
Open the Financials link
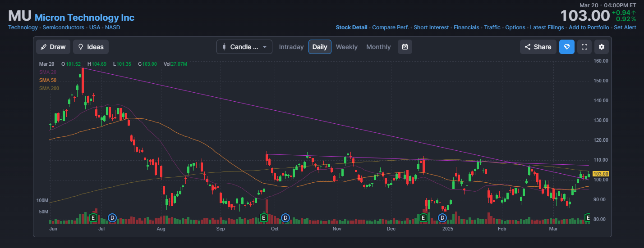(466, 27)
